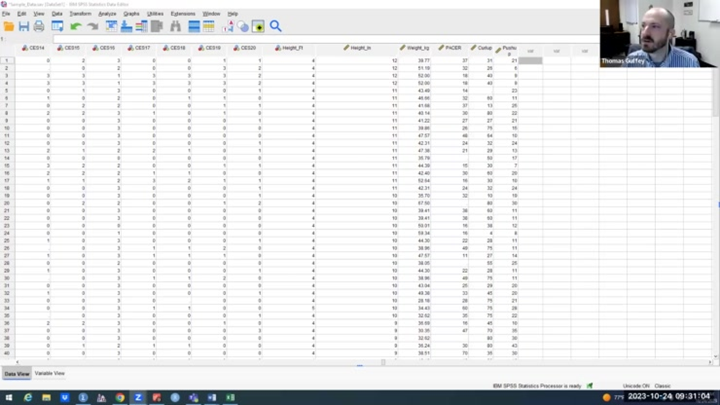Select row number 1 header
Image resolution: width=720 pixels, height=405 pixels.
[x=7, y=60]
